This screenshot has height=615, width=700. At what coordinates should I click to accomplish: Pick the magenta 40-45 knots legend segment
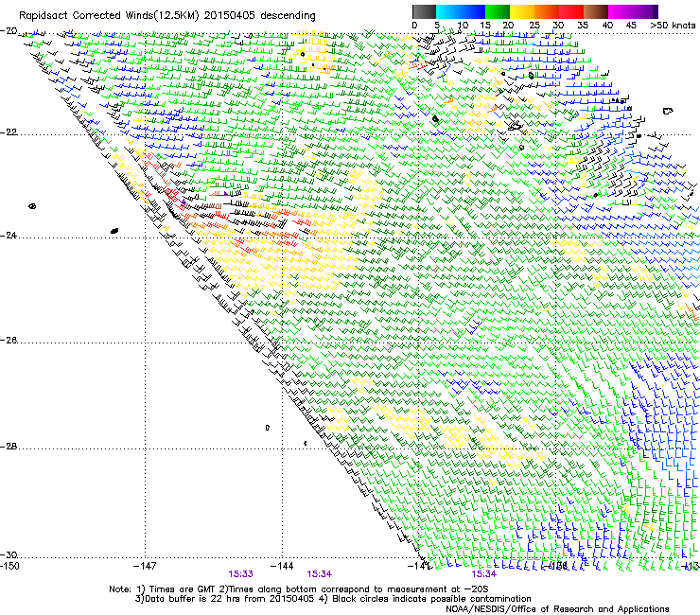[621, 11]
